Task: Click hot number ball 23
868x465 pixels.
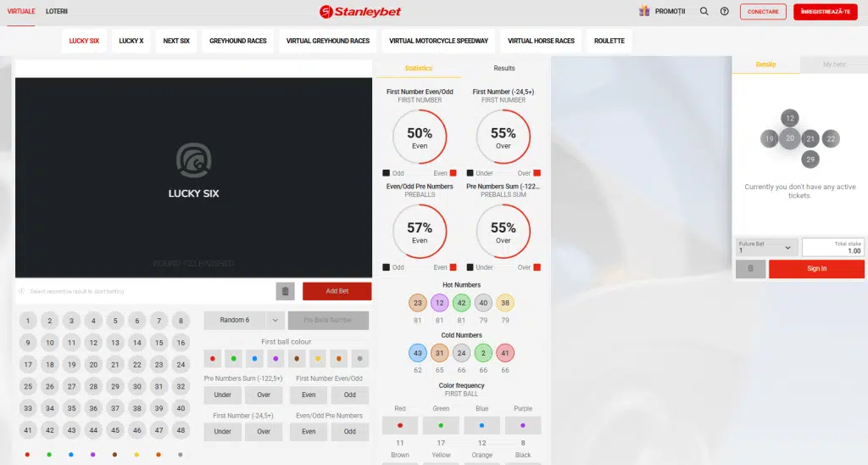Action: click(417, 303)
